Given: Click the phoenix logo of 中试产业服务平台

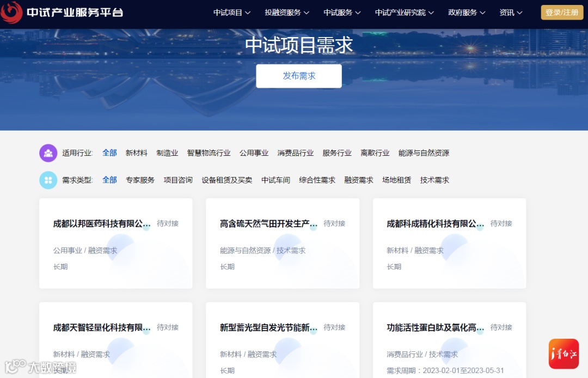Looking at the screenshot, I should [x=11, y=12].
